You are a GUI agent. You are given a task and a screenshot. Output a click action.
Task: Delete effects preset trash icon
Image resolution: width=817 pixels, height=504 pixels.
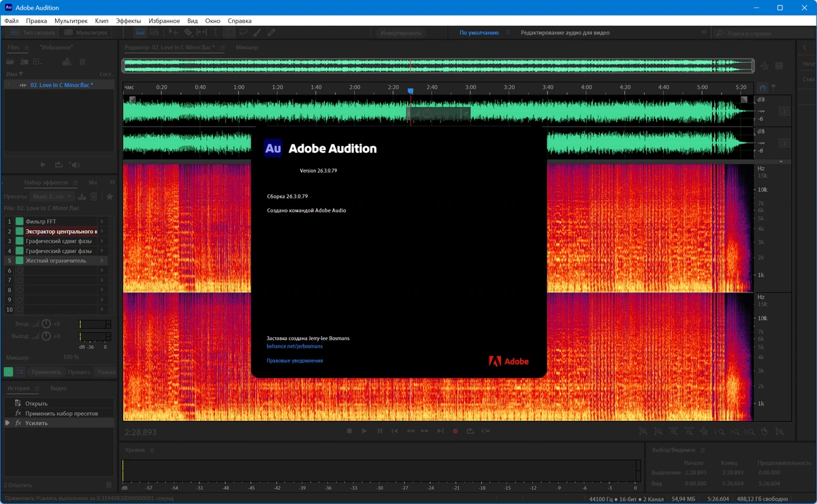pyautogui.click(x=94, y=197)
